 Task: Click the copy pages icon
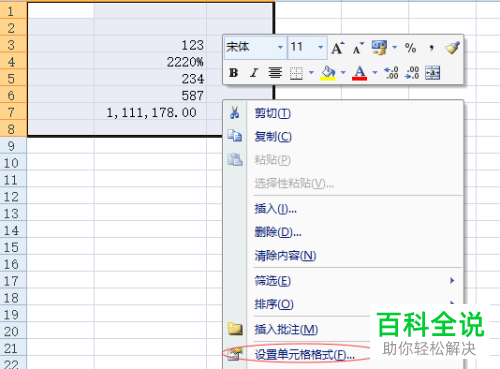click(x=235, y=136)
